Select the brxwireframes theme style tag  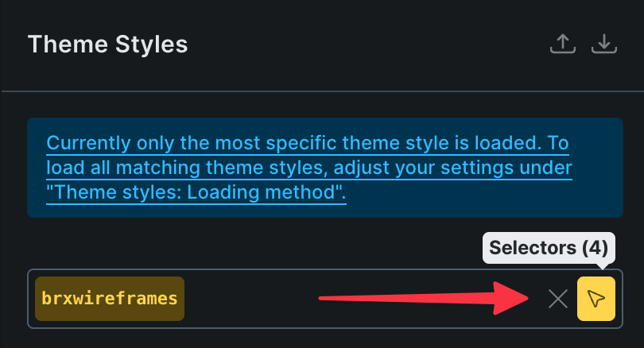click(110, 299)
